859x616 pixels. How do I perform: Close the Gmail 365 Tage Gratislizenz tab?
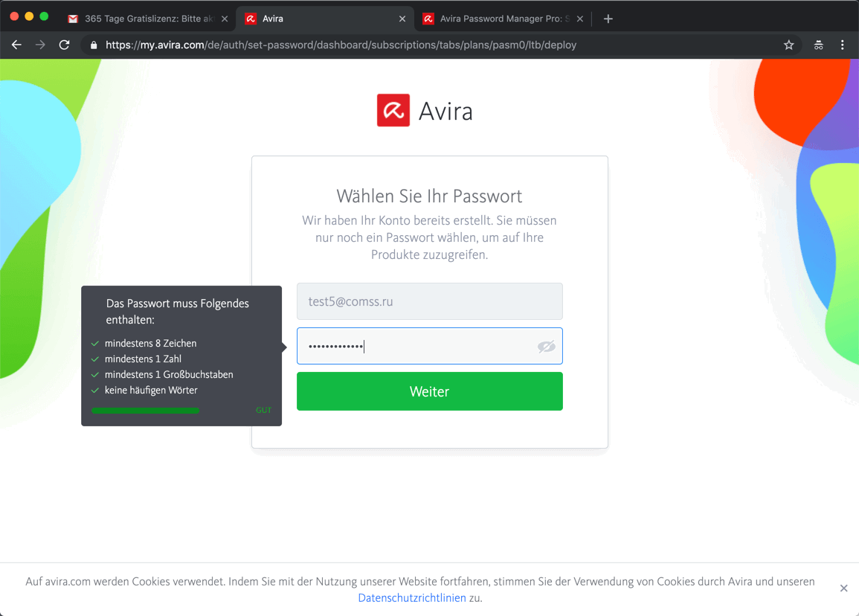pyautogui.click(x=225, y=19)
